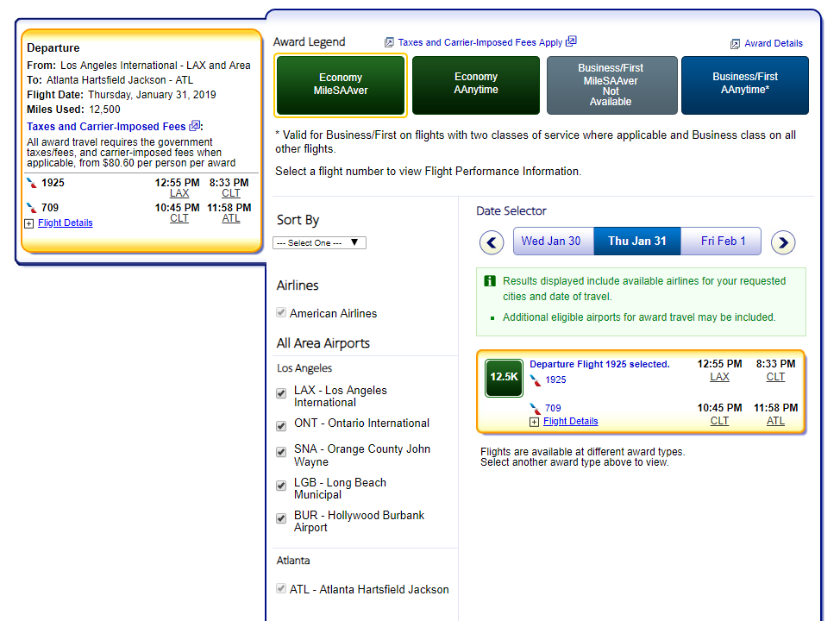Open the Award Details link
Image resolution: width=840 pixels, height=621 pixels.
[x=774, y=43]
